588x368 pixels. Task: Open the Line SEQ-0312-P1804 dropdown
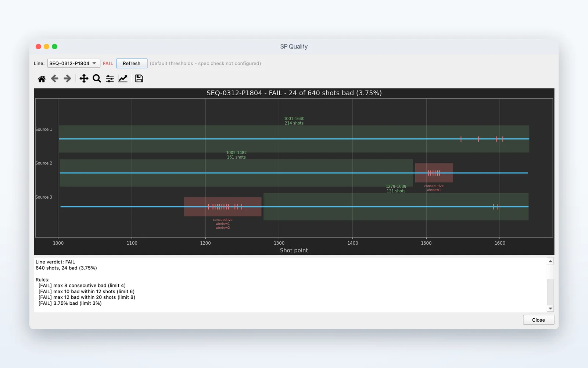pyautogui.click(x=73, y=63)
